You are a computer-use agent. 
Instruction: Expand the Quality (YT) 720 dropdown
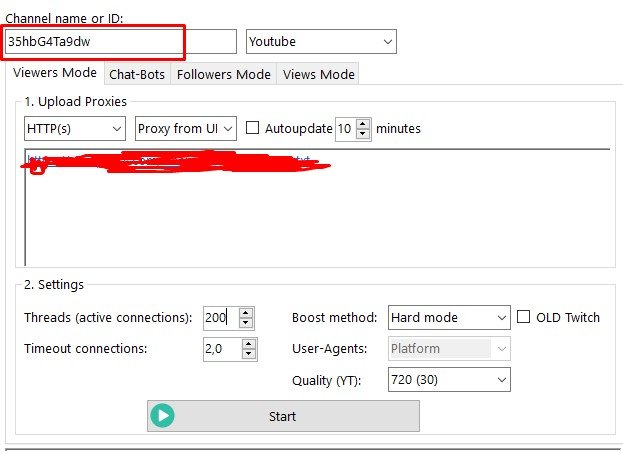coord(449,379)
